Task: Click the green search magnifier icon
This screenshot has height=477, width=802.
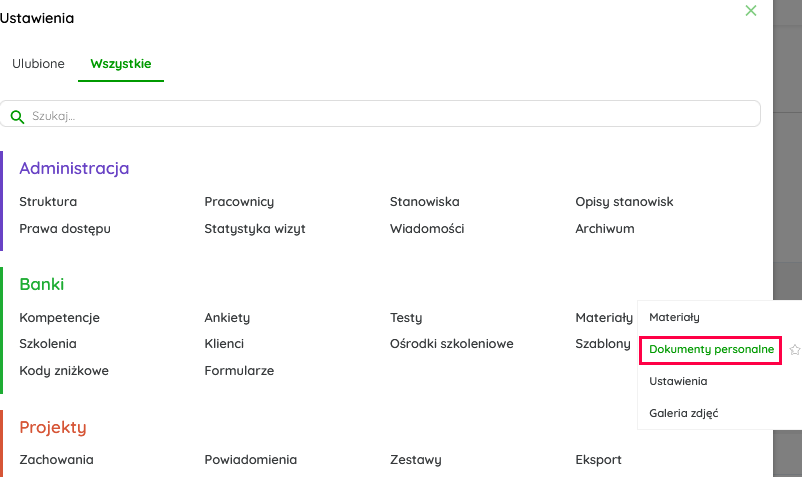Action: tap(17, 117)
